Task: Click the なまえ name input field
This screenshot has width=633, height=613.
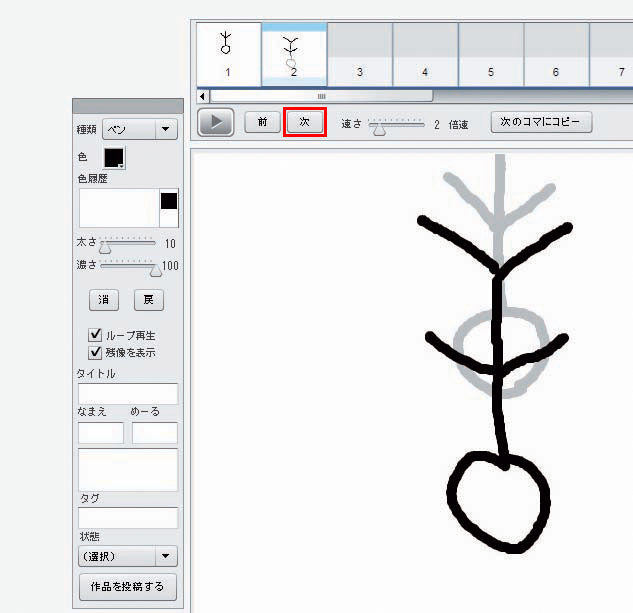Action: click(101, 433)
